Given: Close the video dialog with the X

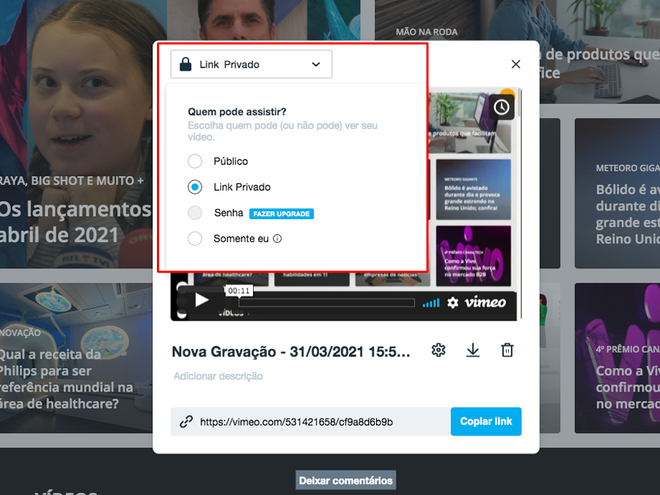Looking at the screenshot, I should (x=516, y=64).
